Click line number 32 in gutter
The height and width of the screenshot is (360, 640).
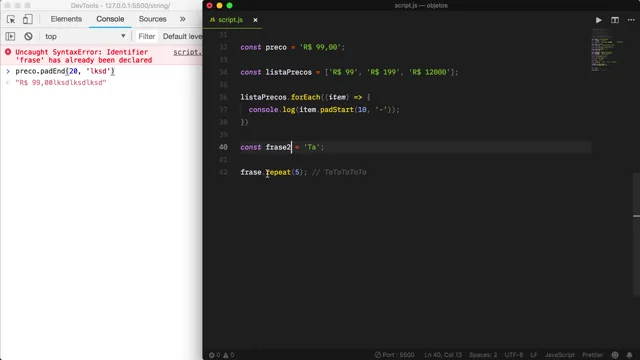click(223, 47)
